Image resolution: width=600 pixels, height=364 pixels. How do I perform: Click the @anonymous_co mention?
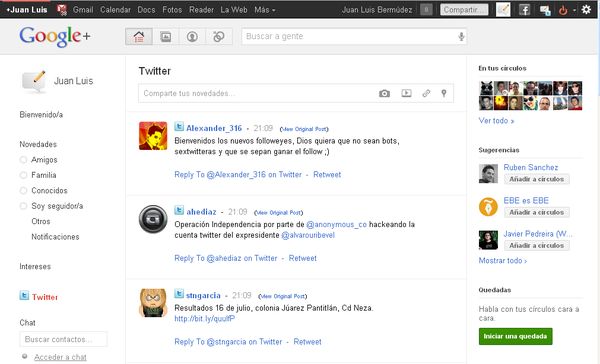337,224
